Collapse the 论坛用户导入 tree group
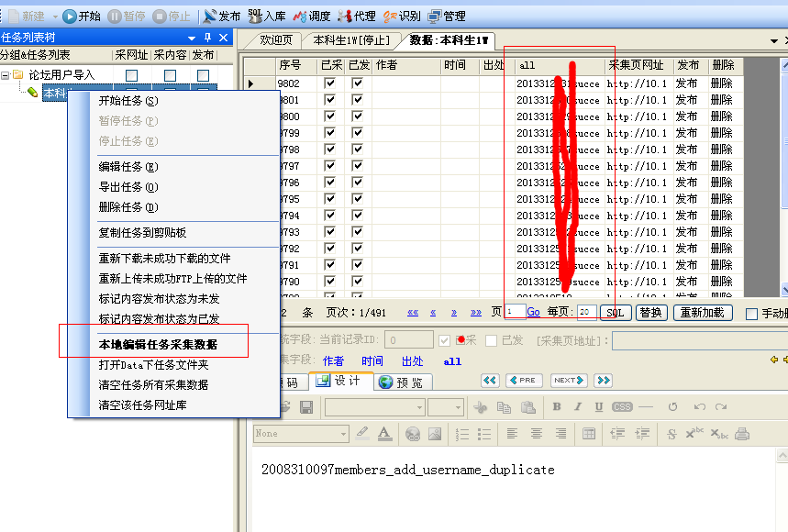 tap(5, 75)
